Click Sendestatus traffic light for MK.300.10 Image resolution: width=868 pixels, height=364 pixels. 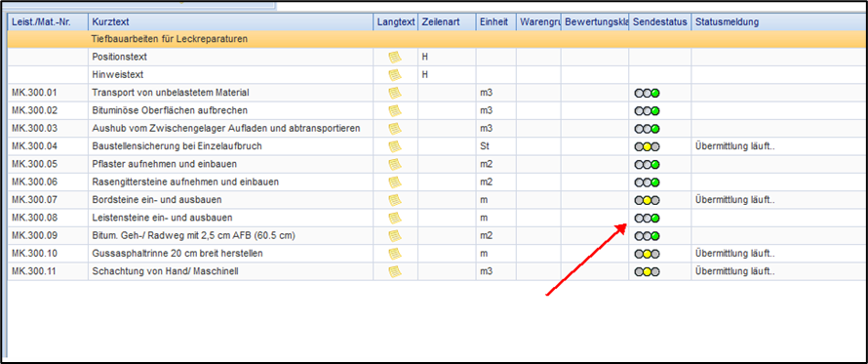tap(648, 255)
